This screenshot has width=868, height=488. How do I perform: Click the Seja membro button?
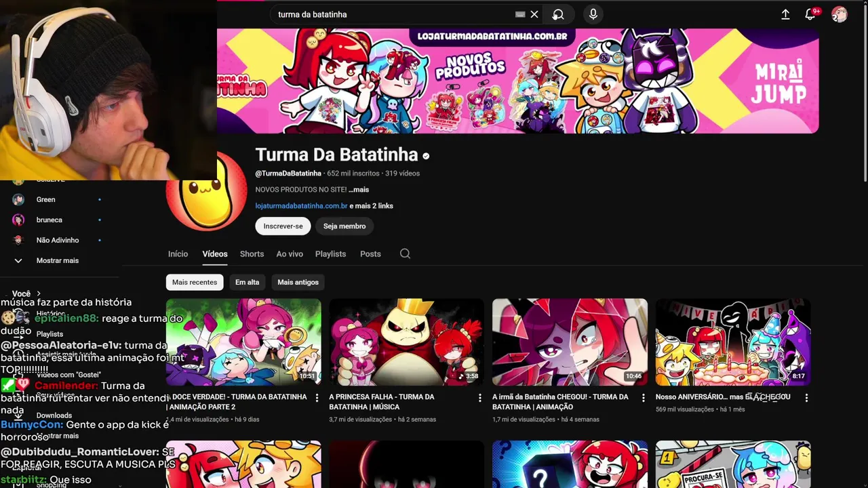(x=344, y=226)
